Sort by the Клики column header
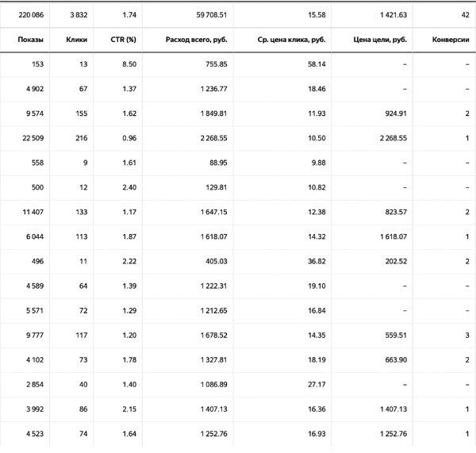Viewport: 476px width, 453px height. [x=76, y=40]
